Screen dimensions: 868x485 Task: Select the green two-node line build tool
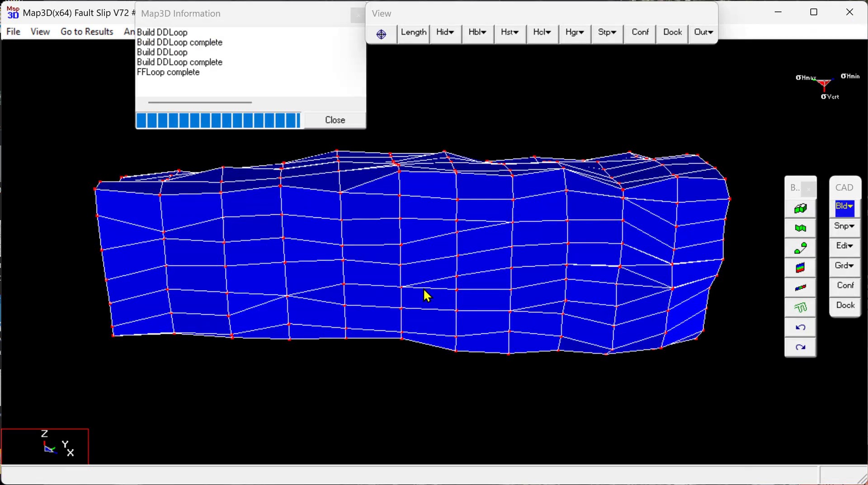tap(800, 248)
